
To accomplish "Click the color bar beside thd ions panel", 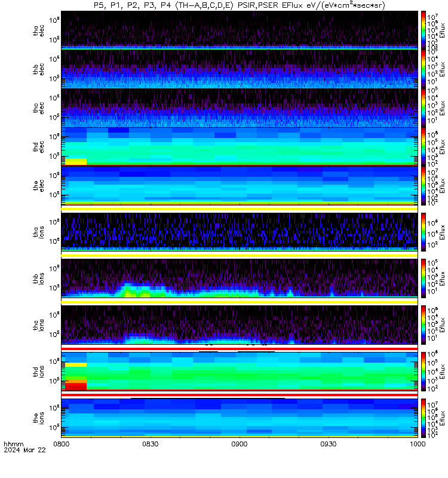I will pyautogui.click(x=424, y=372).
